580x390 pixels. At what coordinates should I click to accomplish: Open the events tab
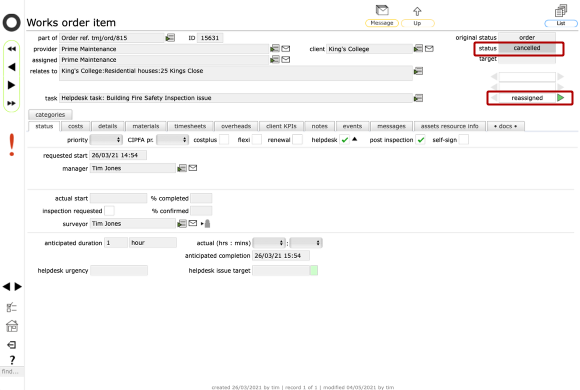352,126
